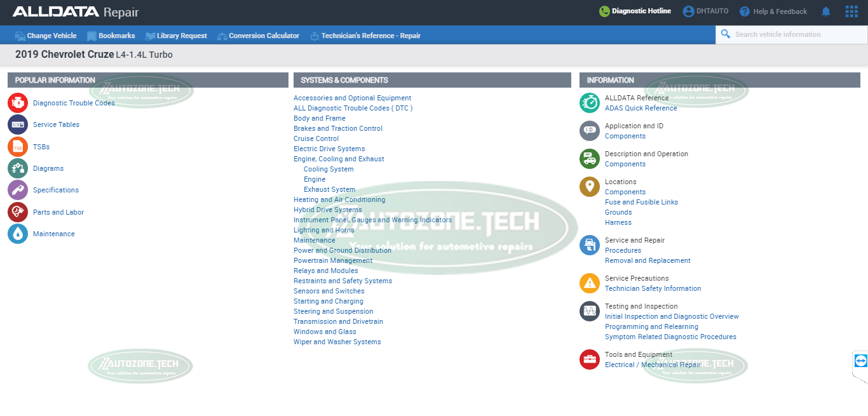The height and width of the screenshot is (416, 868).
Task: Click the blue Maintenance droplet icon
Action: click(x=18, y=234)
